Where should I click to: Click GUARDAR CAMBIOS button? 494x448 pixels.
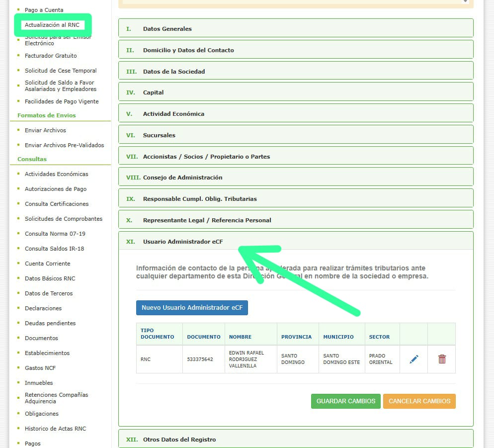345,401
